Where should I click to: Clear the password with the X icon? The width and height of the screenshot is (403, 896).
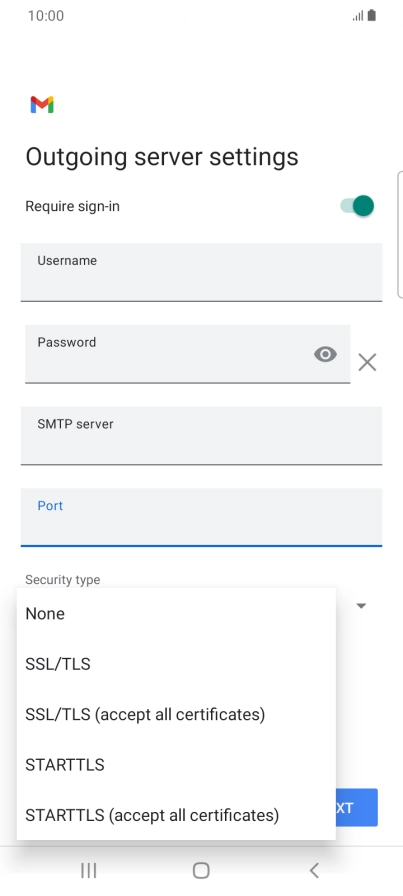(x=367, y=362)
